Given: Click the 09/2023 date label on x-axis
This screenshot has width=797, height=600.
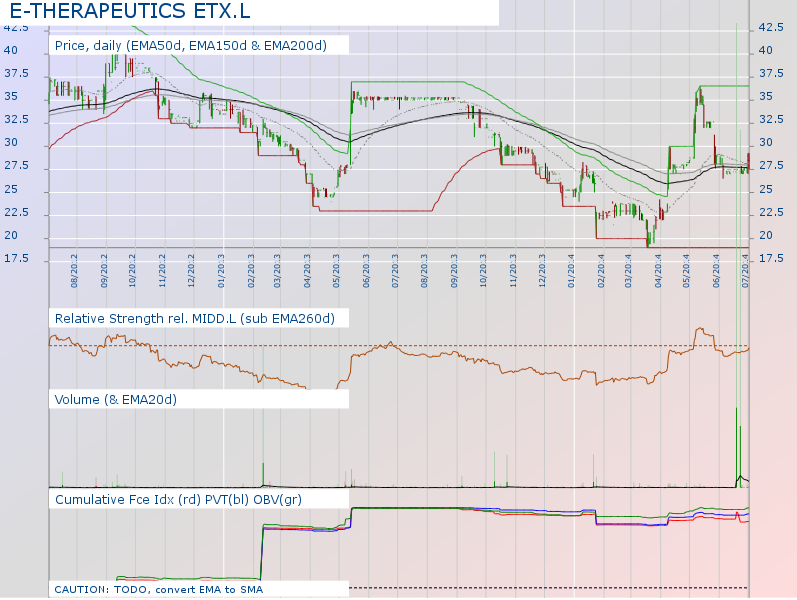Looking at the screenshot, I should pyautogui.click(x=454, y=271).
